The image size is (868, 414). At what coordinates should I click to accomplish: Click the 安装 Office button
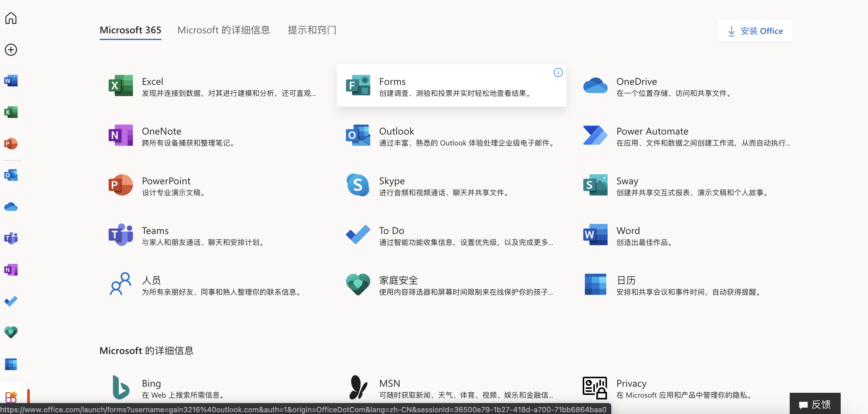click(754, 31)
